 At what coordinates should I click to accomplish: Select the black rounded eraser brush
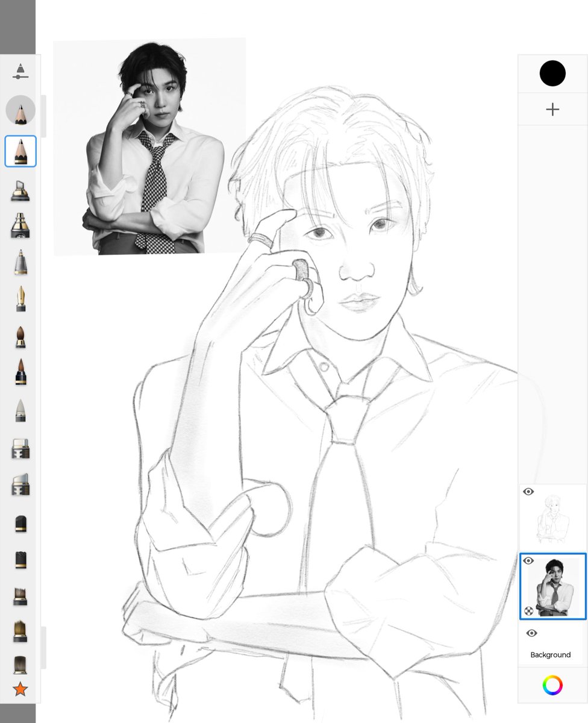coord(20,523)
